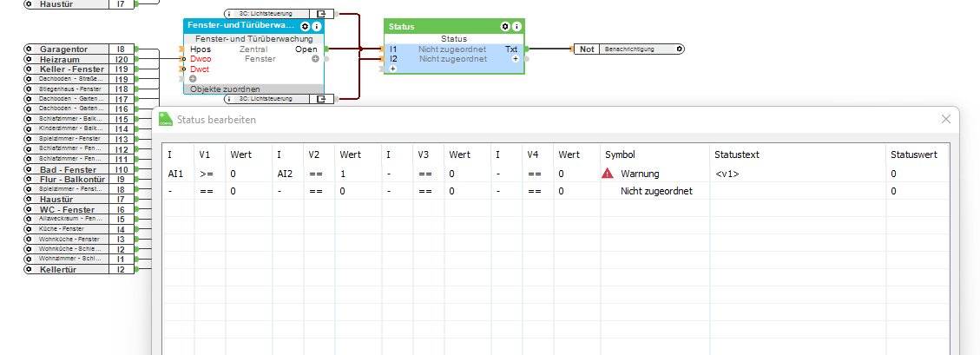
Task: Click gear icon beside Spielzimmer - Fenster I13
Action: point(28,139)
